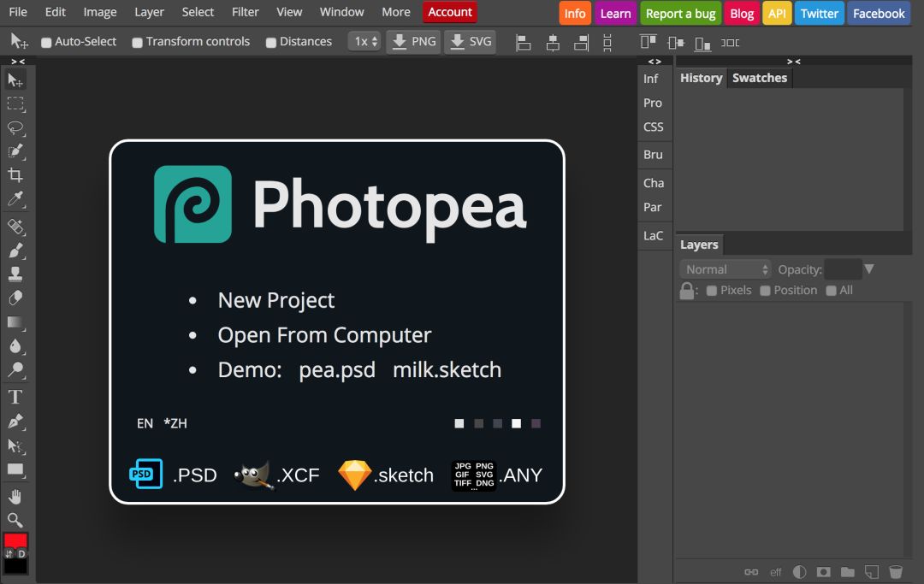Screen dimensions: 924x584
Task: Select the Magic Wand selection tool
Action: 15,151
